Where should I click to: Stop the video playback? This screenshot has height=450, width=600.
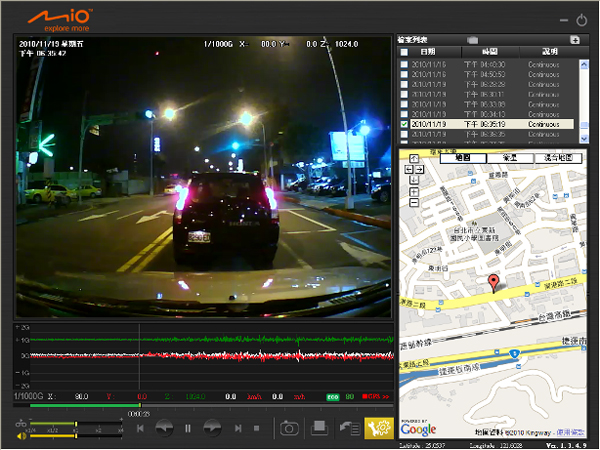[257, 428]
